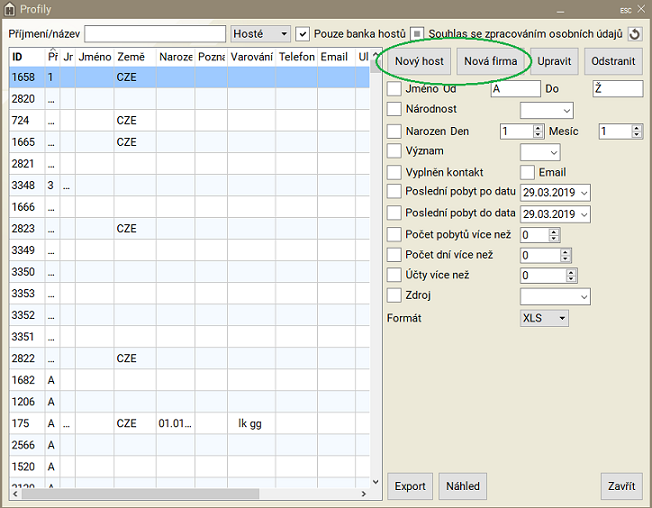The image size is (652, 508).
Task: Click the ESC icon in the title bar
Action: click(625, 9)
